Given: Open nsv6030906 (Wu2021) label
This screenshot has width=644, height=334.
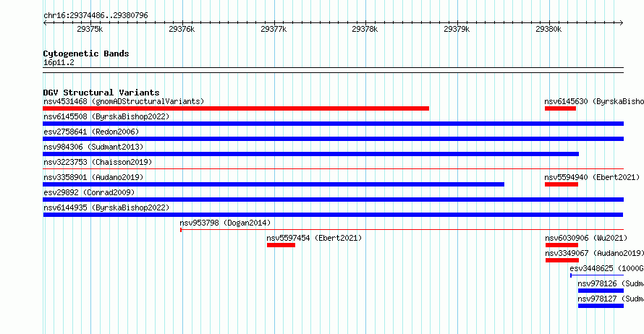Looking at the screenshot, I should [x=586, y=238].
